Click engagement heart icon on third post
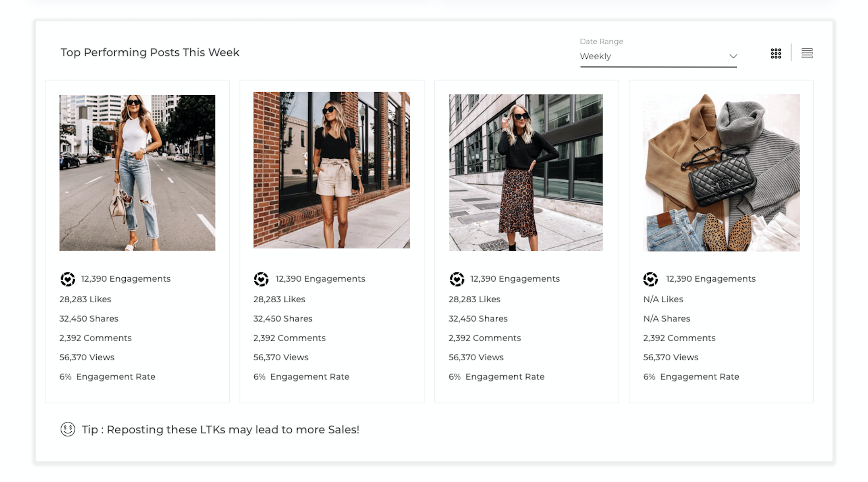Viewport: 868px width, 482px height. pos(457,279)
